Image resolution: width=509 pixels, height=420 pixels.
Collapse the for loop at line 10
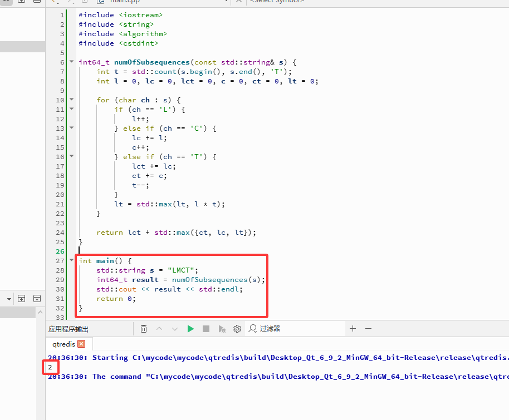[72, 99]
